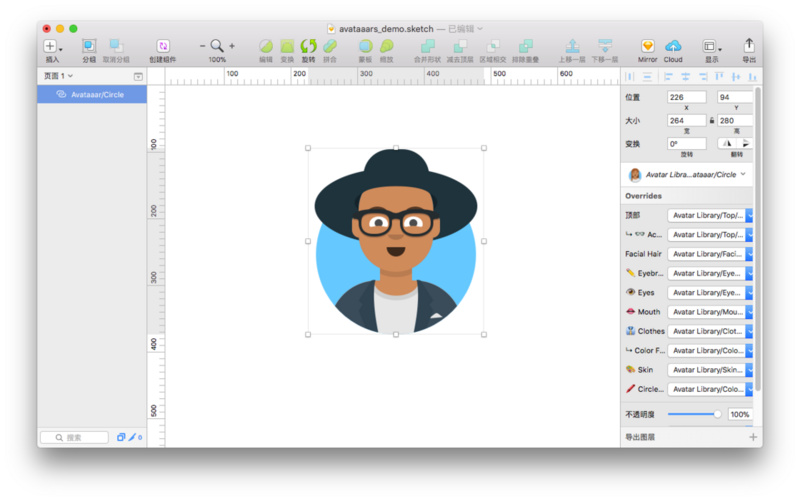Align right edges in the inspector
800x501 pixels.
703,77
